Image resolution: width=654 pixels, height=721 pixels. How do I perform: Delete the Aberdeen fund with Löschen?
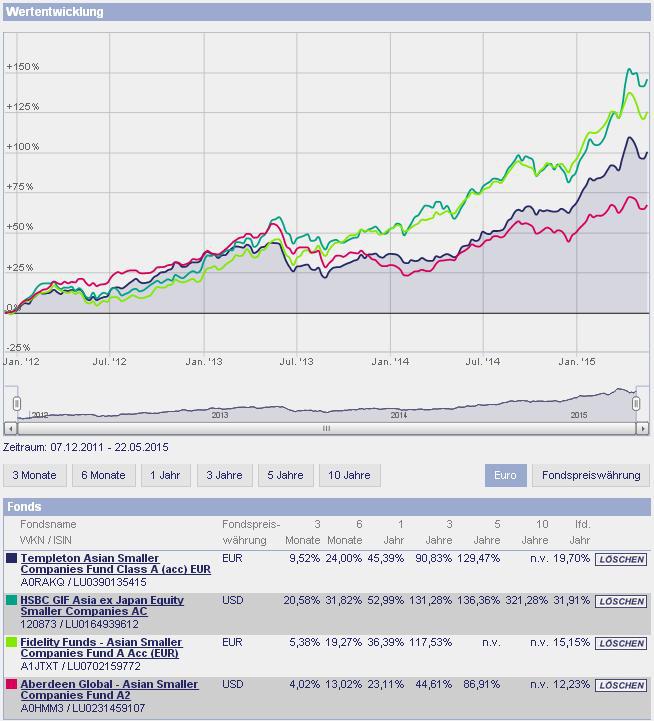pos(621,685)
